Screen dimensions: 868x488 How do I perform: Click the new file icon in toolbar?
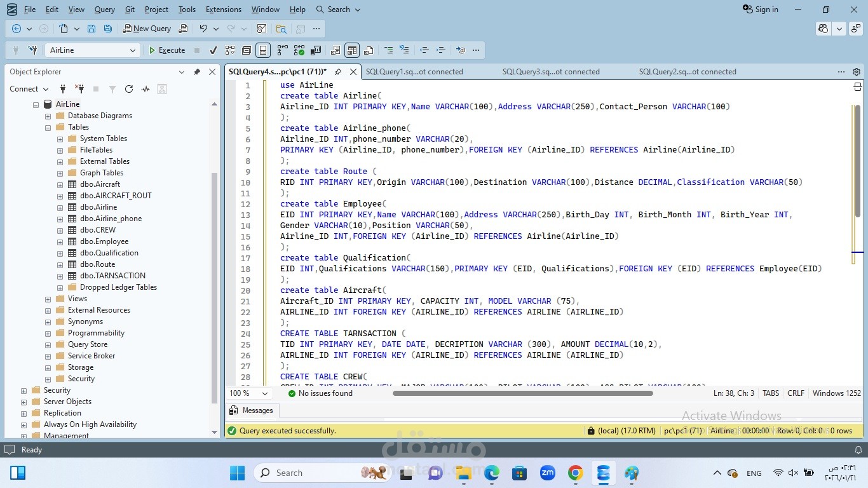[x=64, y=29]
